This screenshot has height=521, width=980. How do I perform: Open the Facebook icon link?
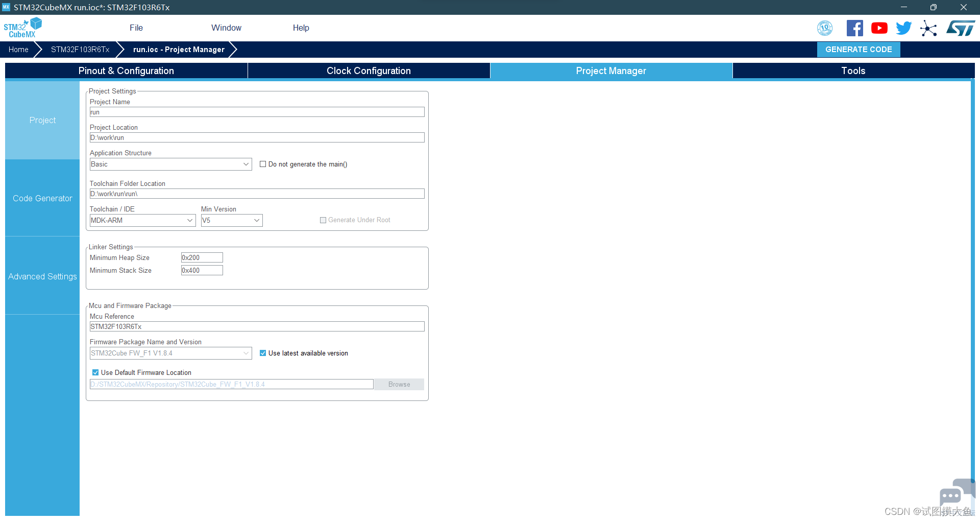(854, 28)
